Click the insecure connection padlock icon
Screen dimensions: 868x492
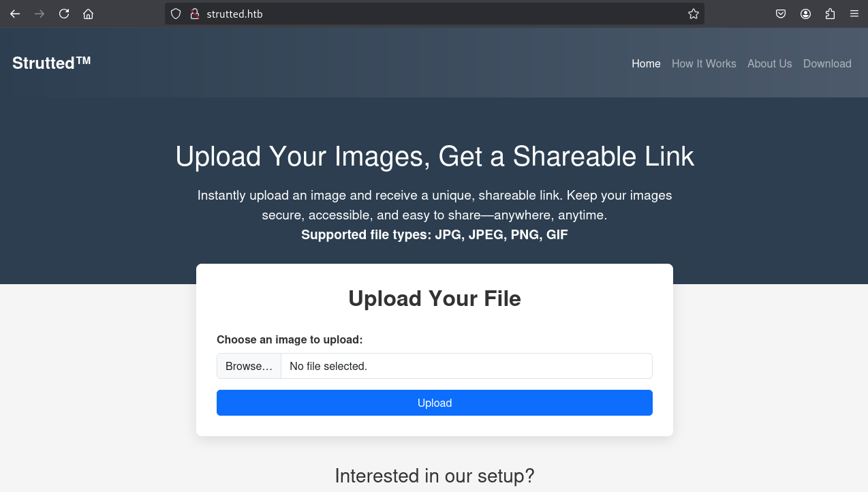193,14
